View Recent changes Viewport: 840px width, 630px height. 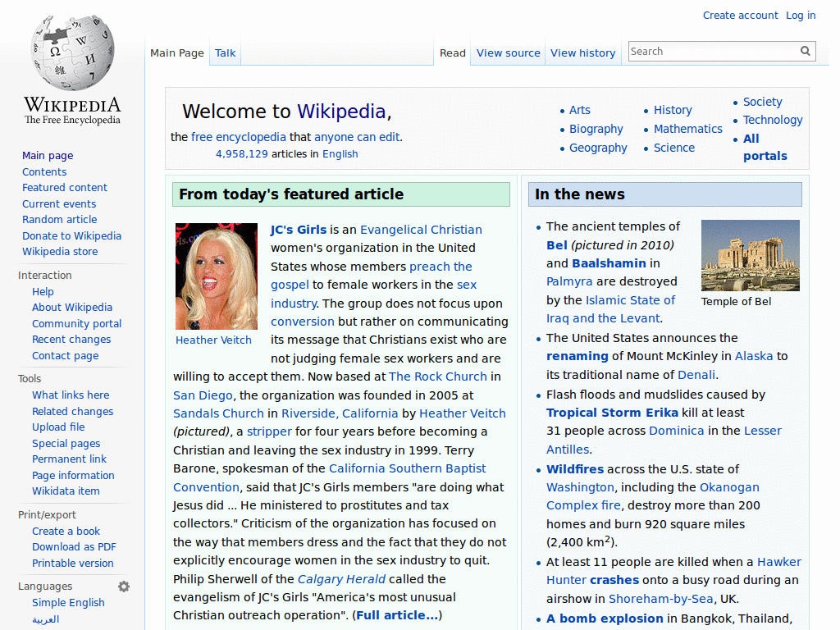click(71, 340)
